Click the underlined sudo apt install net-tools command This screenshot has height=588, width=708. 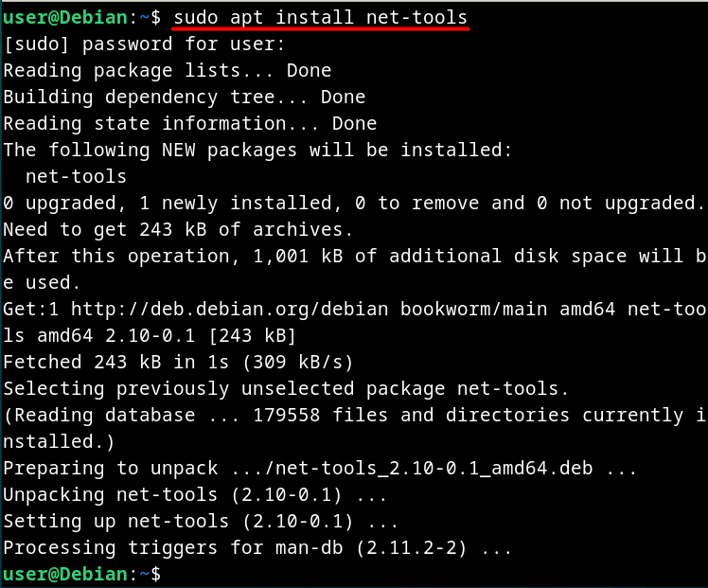point(320,18)
